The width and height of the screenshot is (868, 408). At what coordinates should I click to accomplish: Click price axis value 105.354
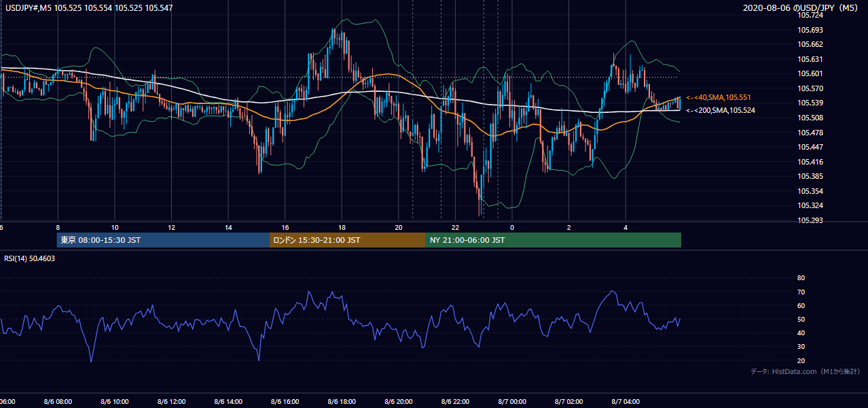coord(810,191)
